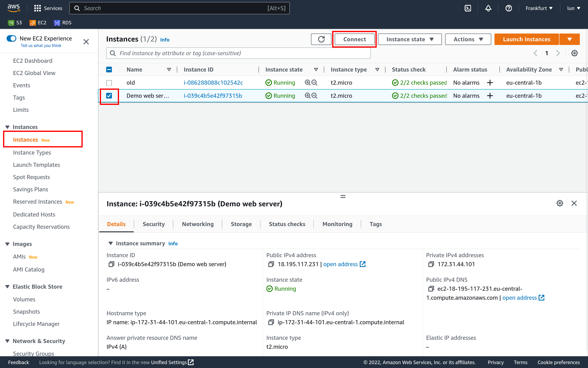This screenshot has height=368, width=588.
Task: Open the lun account dropdown
Action: point(574,8)
